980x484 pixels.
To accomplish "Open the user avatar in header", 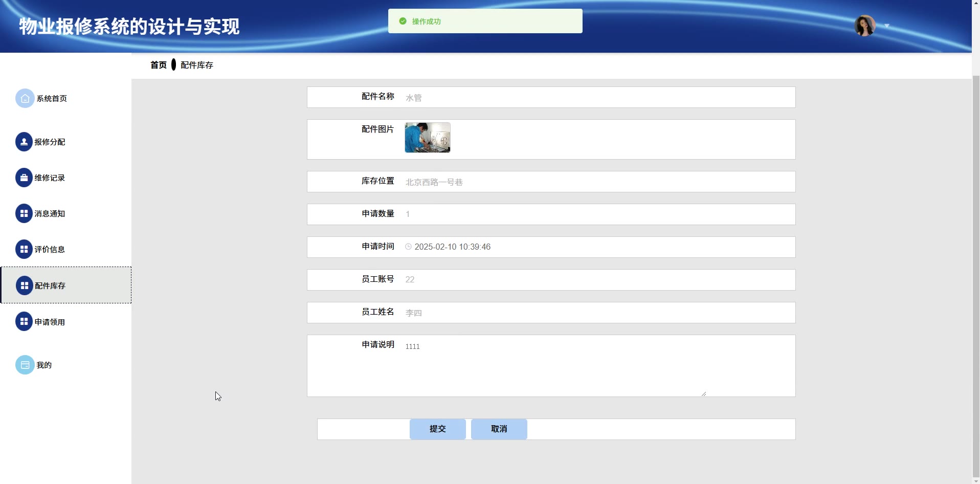I will click(x=865, y=26).
